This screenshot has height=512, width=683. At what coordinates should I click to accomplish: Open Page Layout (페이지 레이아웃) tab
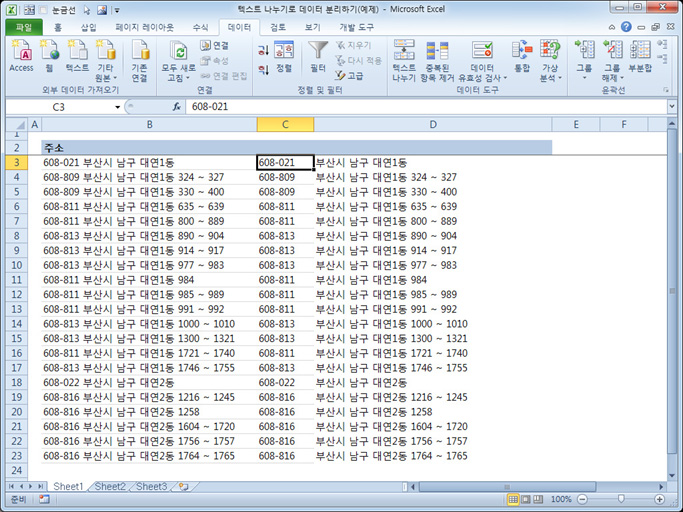click(x=144, y=27)
